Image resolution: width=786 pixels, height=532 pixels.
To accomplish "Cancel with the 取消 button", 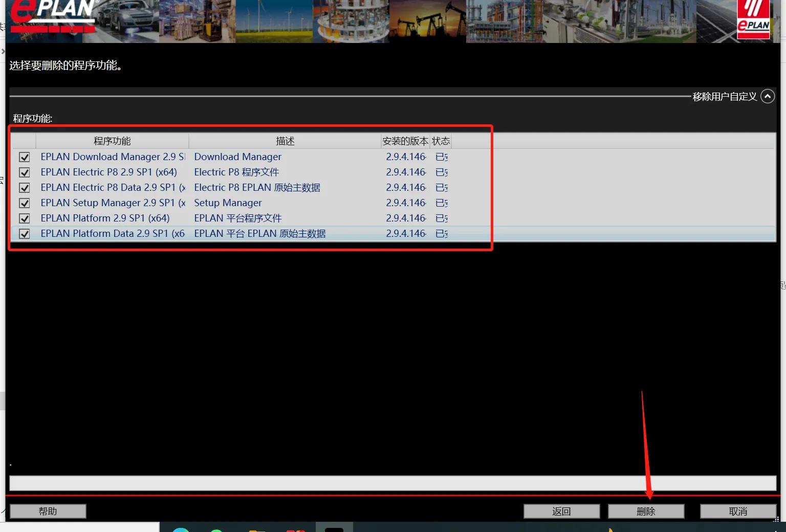I will pos(738,511).
